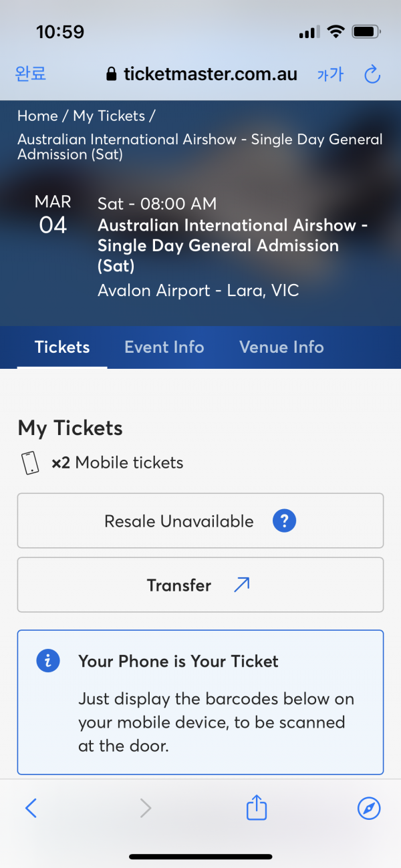The height and width of the screenshot is (868, 401).
Task: Tap the blue info circle icon
Action: click(48, 662)
